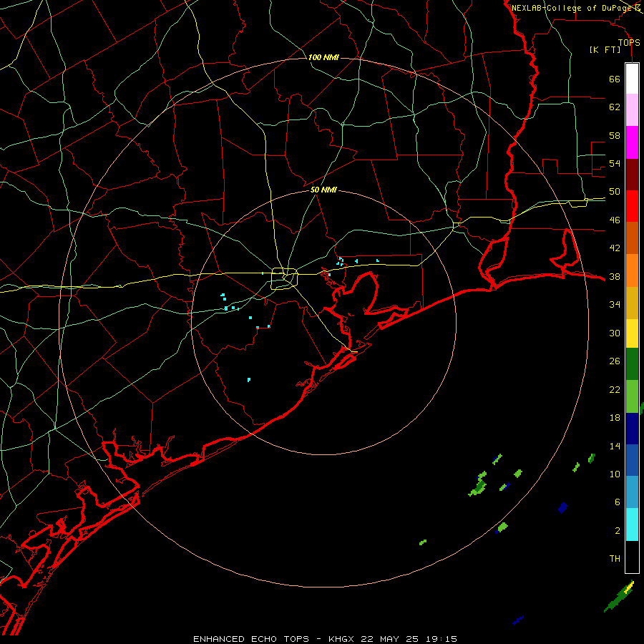Image resolution: width=644 pixels, height=644 pixels.
Task: Click the legend value "30"
Action: click(615, 333)
